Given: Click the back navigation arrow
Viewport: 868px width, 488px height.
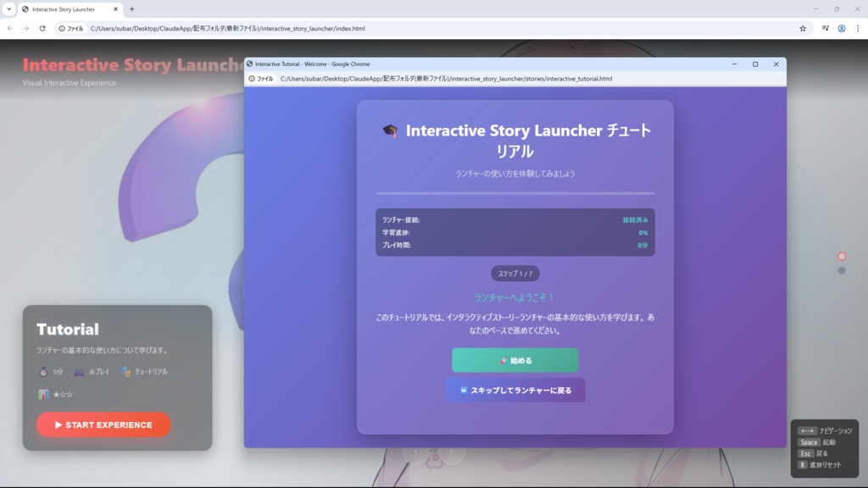Looking at the screenshot, I should pos(10,28).
